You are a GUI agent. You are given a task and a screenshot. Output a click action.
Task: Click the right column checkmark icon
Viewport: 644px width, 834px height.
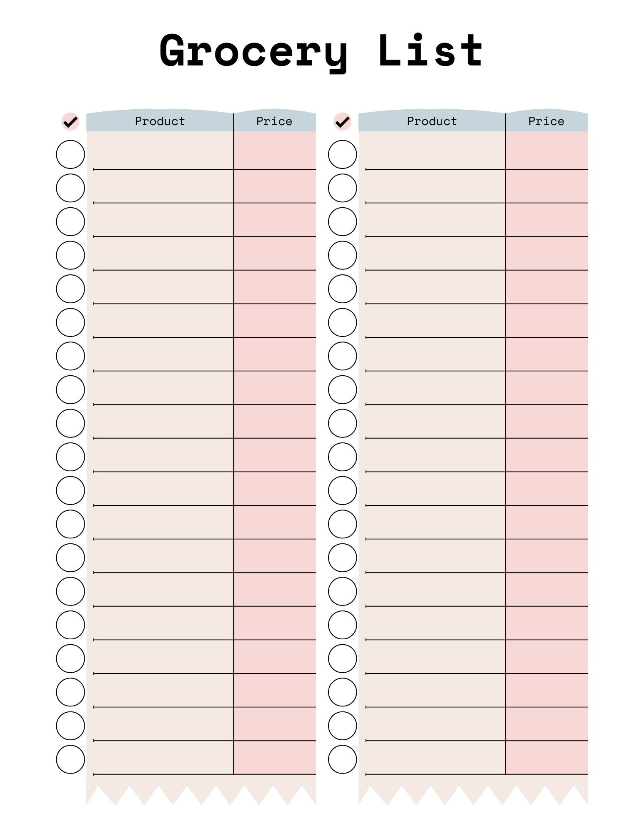point(343,122)
